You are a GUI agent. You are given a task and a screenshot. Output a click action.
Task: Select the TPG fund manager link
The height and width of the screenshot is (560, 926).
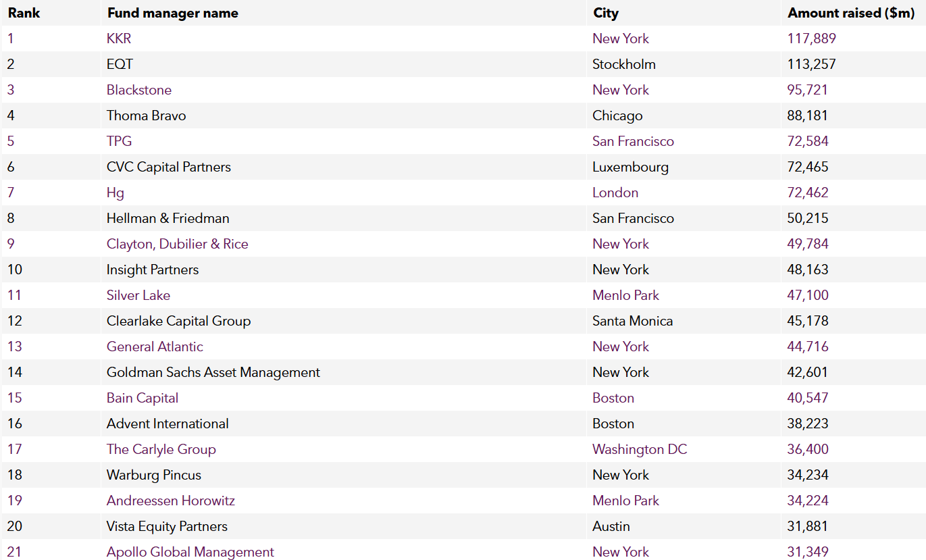[119, 141]
